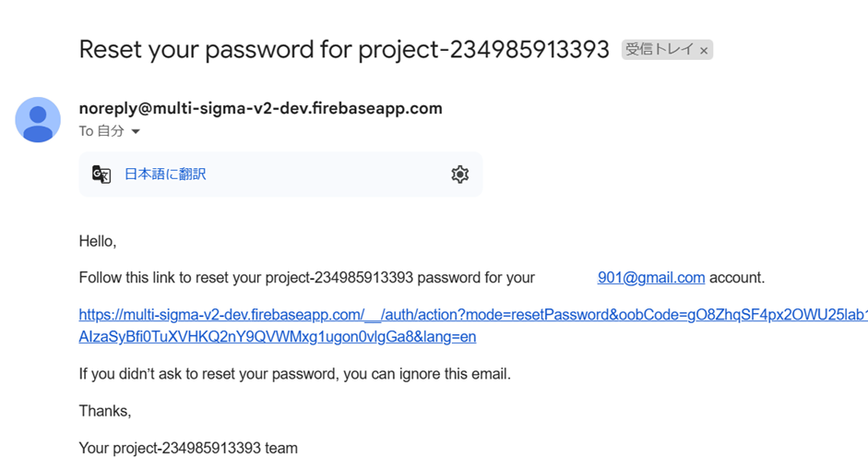
Task: Click the word "account." after the email
Action: tap(737, 278)
